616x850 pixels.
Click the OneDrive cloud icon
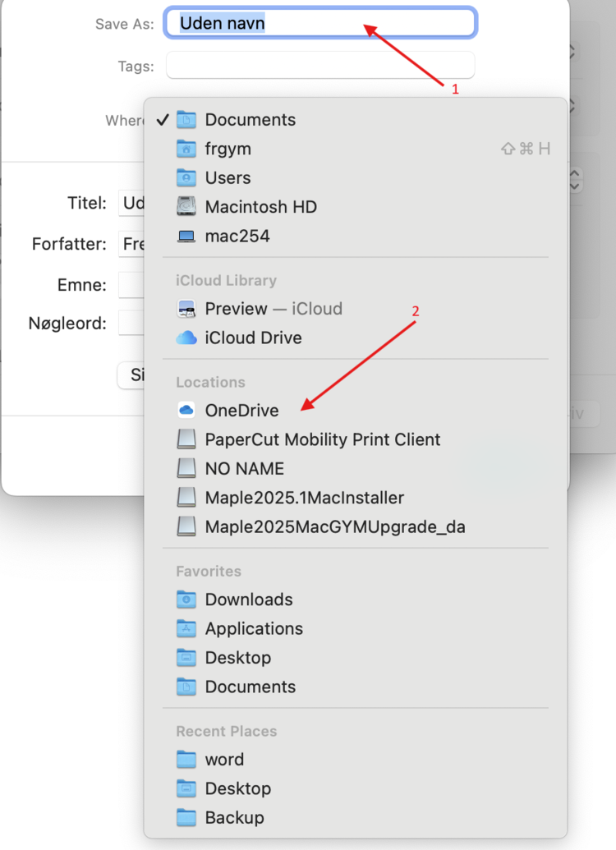click(186, 411)
